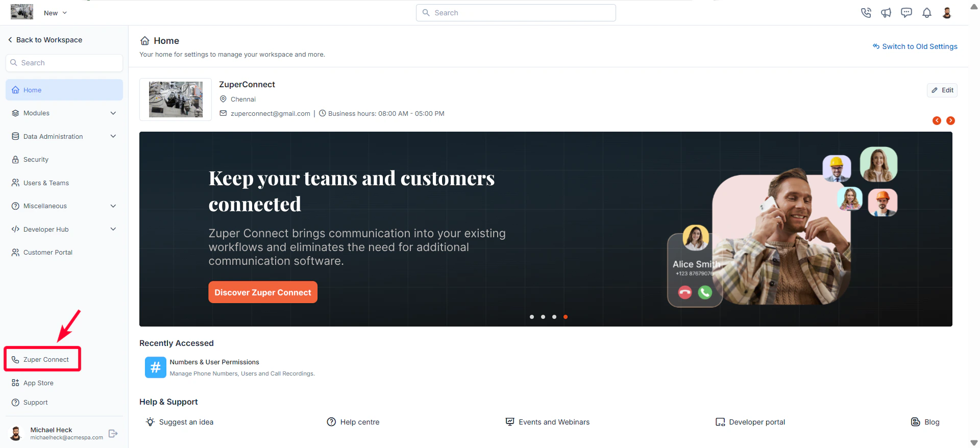This screenshot has width=980, height=448.
Task: Click the green accept call icon in banner
Action: point(705,292)
